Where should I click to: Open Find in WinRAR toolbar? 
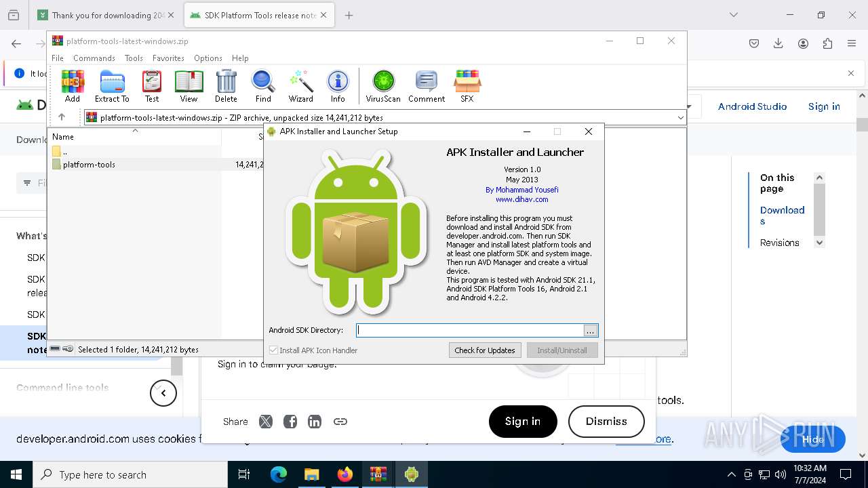click(263, 86)
